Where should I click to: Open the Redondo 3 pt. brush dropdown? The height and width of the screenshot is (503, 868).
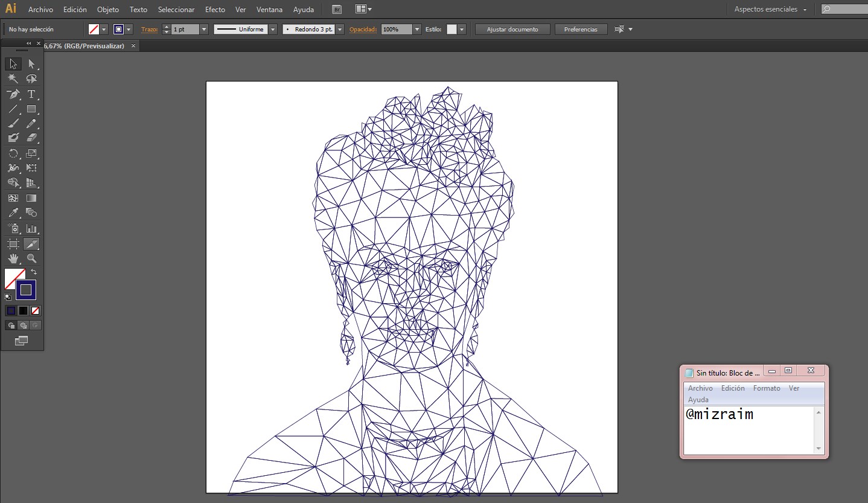click(340, 29)
